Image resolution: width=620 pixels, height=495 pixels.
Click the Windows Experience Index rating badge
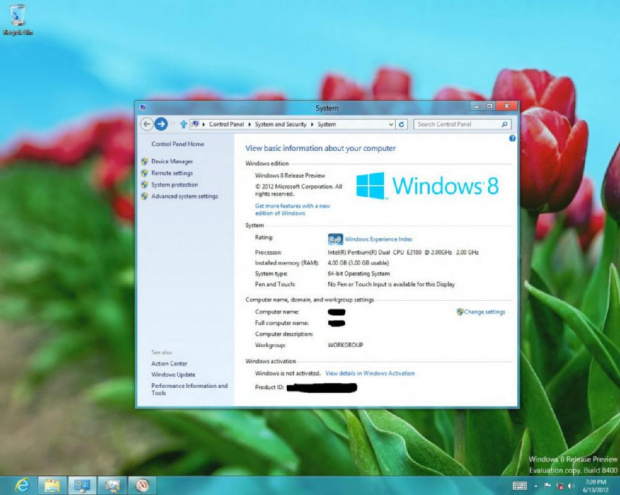(x=335, y=239)
